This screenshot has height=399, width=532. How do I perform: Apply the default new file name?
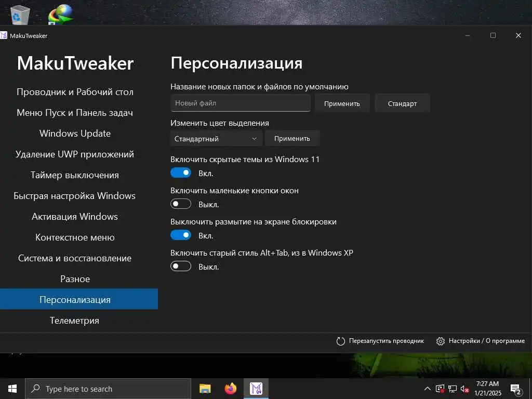point(342,103)
